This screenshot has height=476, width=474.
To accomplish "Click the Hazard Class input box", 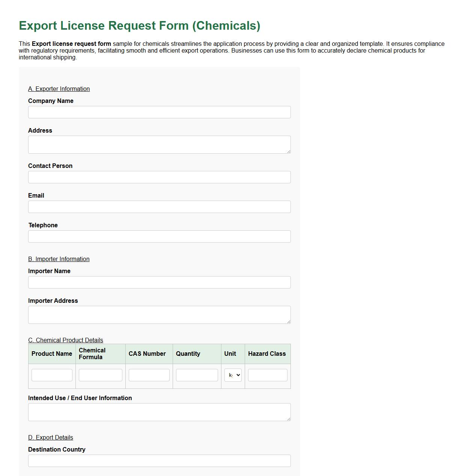I will click(x=267, y=375).
